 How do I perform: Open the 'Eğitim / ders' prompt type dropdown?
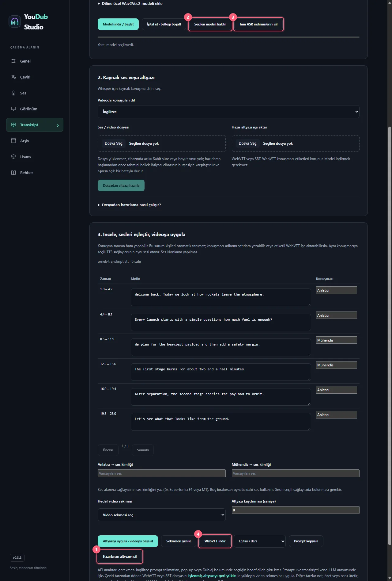(260, 541)
